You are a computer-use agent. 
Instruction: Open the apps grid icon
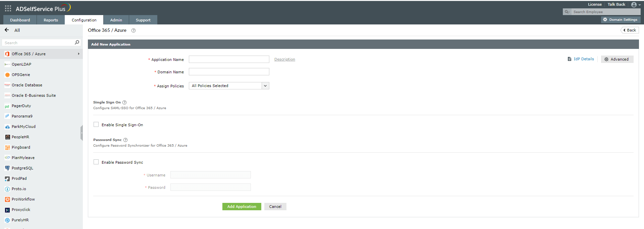[x=8, y=8]
